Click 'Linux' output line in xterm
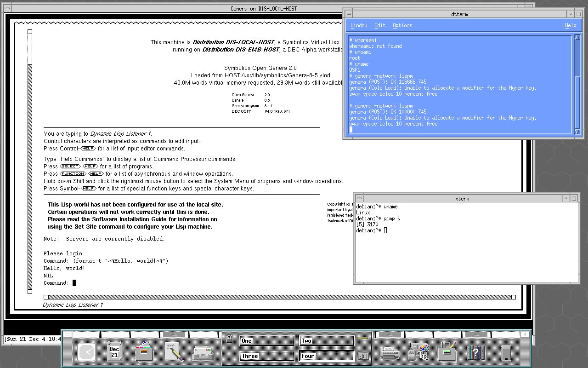The image size is (588, 368). [x=363, y=213]
